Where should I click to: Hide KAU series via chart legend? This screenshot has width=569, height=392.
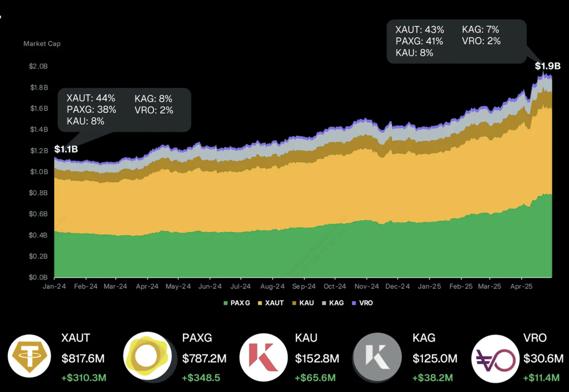(303, 303)
